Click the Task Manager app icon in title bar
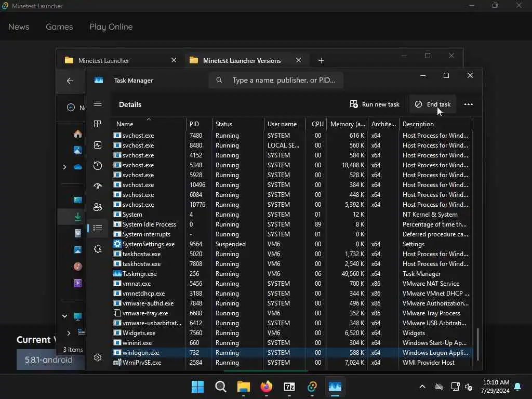 click(99, 81)
